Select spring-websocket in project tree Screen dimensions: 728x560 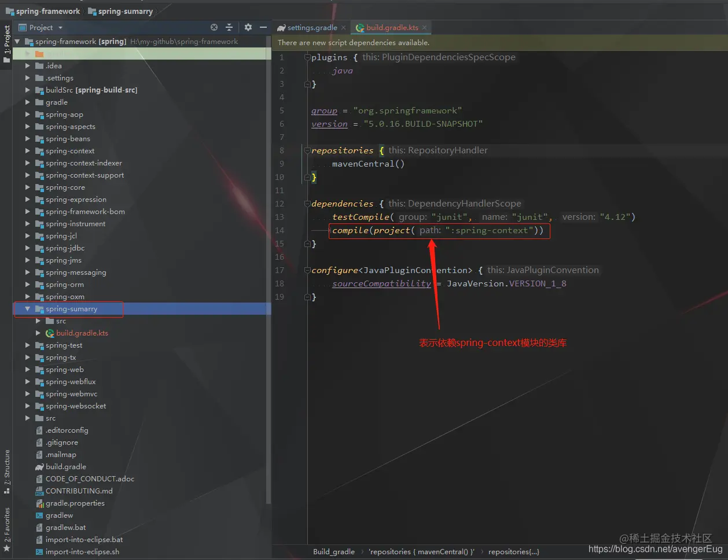coord(76,406)
